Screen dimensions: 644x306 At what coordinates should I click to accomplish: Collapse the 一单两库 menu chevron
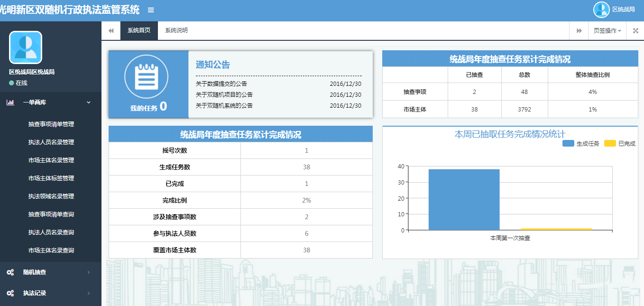[x=89, y=102]
